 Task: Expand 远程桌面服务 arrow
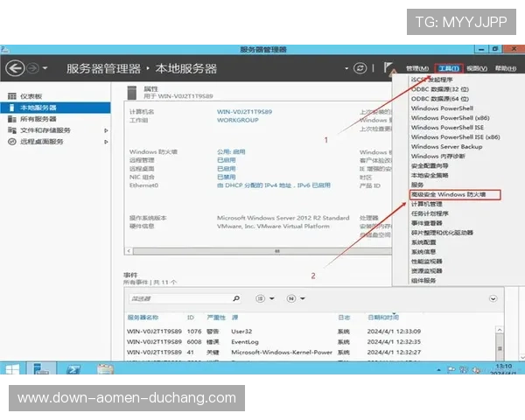click(x=106, y=142)
